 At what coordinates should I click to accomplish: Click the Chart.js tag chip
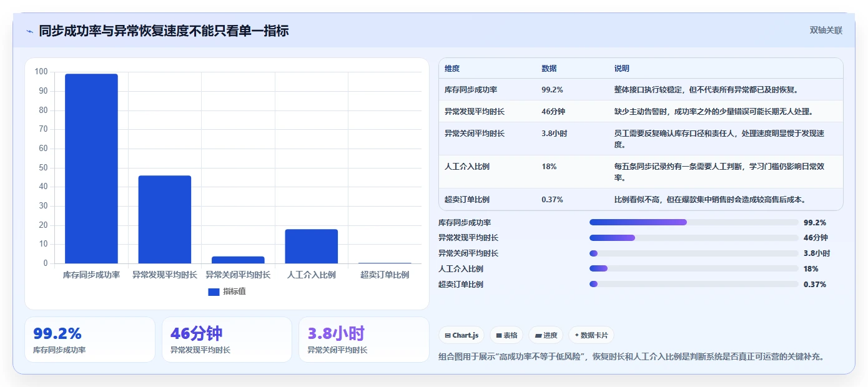pyautogui.click(x=461, y=335)
